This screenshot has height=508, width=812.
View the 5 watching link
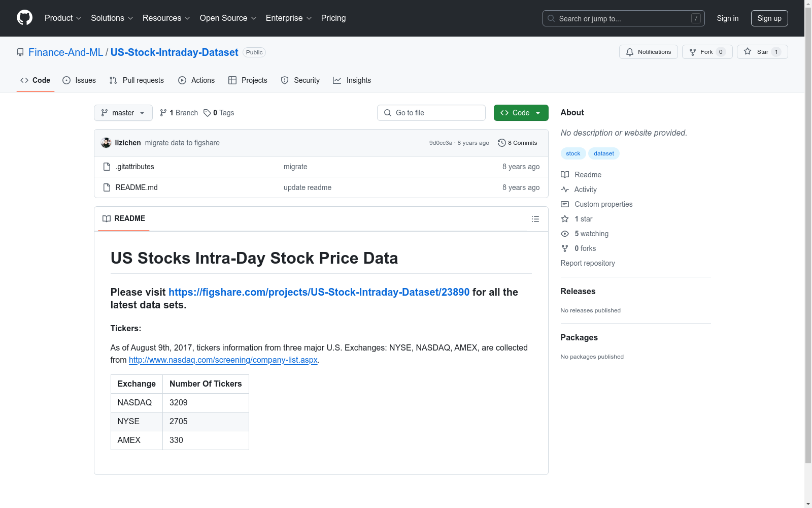(x=585, y=234)
